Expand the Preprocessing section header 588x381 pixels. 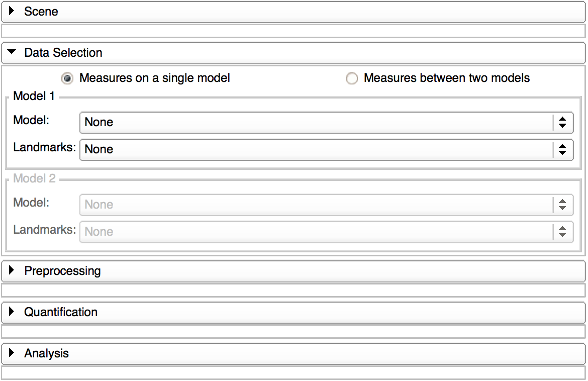(62, 271)
